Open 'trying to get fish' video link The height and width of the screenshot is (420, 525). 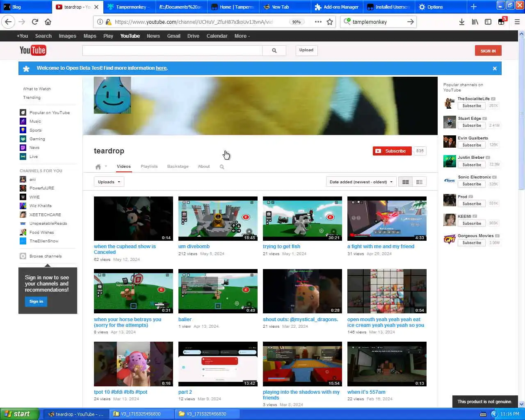(281, 247)
